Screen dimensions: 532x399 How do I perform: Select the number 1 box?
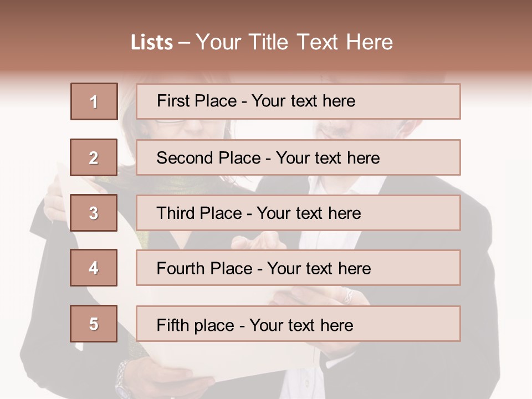point(94,101)
